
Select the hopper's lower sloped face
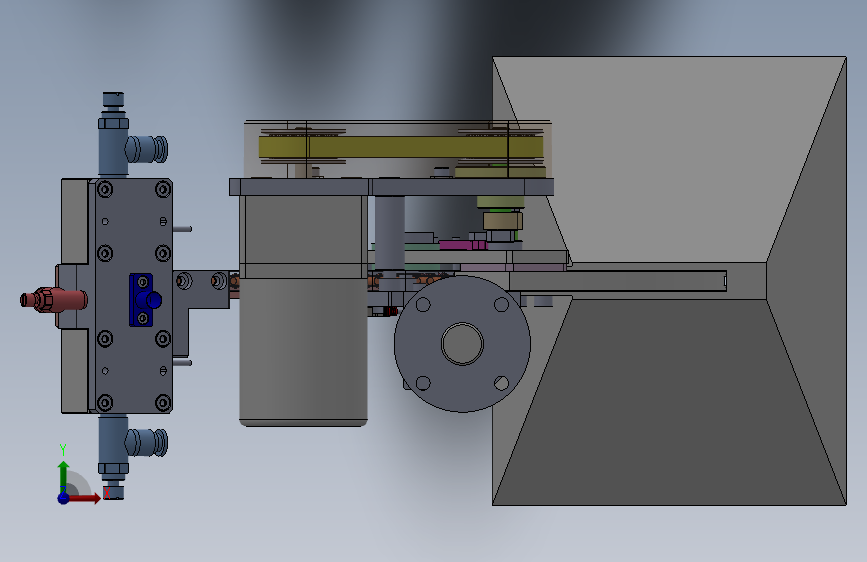point(669,401)
